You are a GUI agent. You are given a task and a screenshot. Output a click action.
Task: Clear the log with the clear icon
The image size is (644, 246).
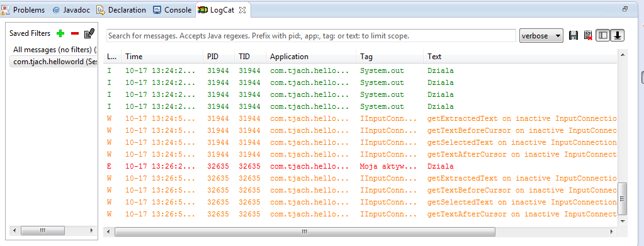point(588,36)
